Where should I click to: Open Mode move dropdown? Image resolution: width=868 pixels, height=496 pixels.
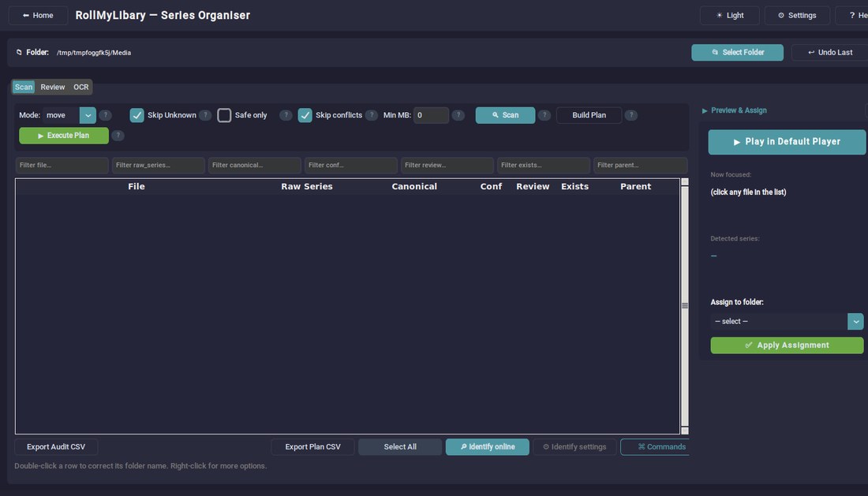[x=88, y=115]
